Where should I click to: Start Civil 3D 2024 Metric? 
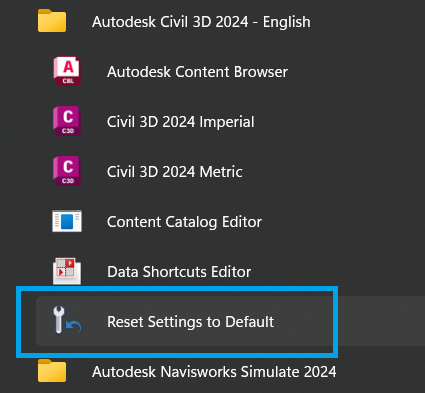coord(174,172)
